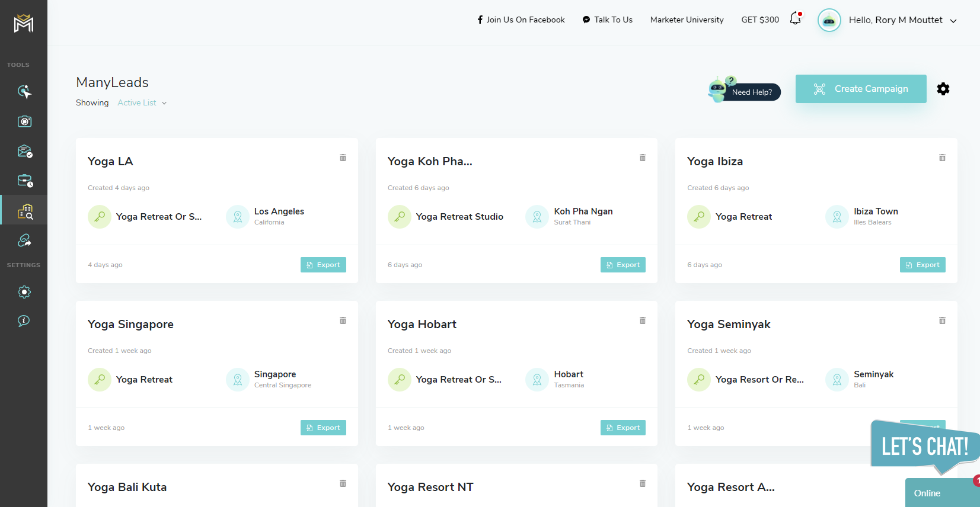Click the Online chat status bar
The image size is (980, 507).
(x=943, y=493)
